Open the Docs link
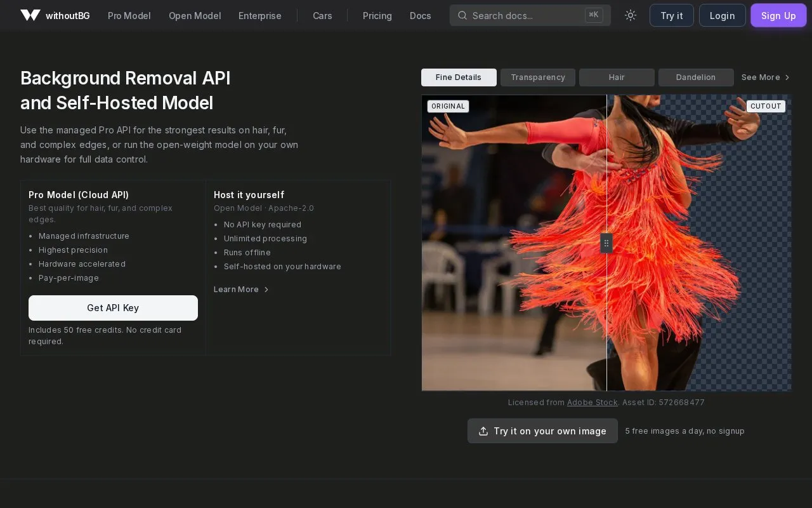Viewport: 812px width, 508px height. point(421,15)
